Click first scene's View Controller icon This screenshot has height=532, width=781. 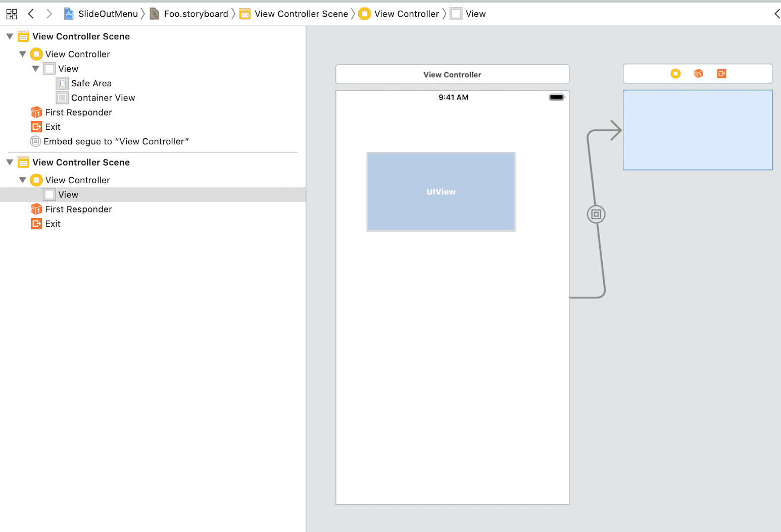[x=36, y=54]
